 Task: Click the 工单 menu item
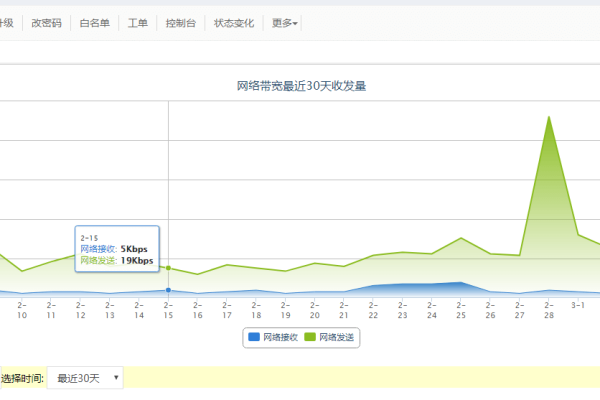tap(138, 23)
